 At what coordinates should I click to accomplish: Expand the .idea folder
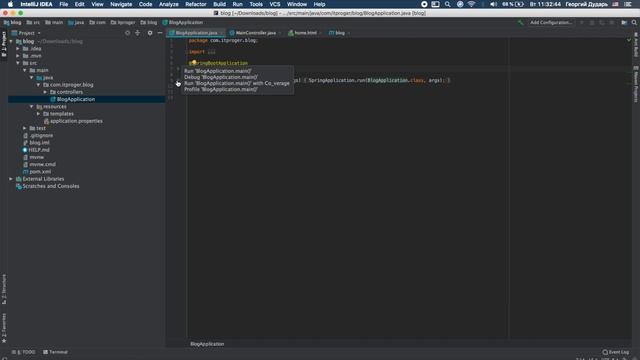point(18,49)
